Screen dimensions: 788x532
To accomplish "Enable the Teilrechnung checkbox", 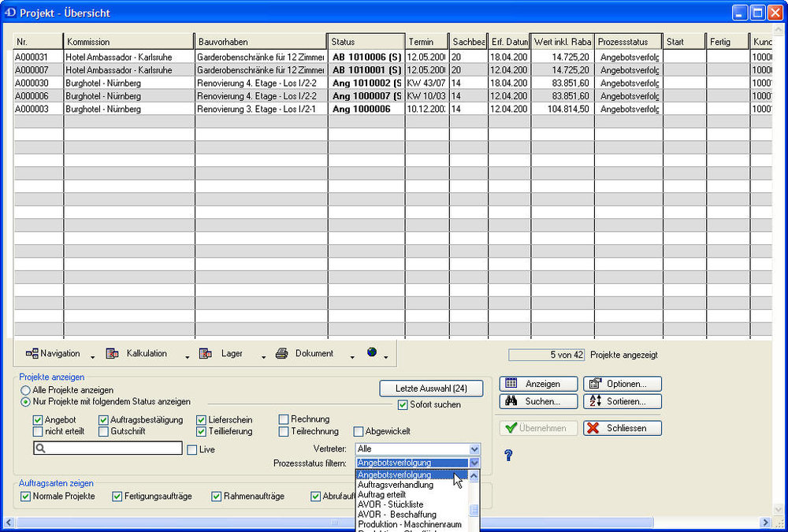I will tap(284, 431).
